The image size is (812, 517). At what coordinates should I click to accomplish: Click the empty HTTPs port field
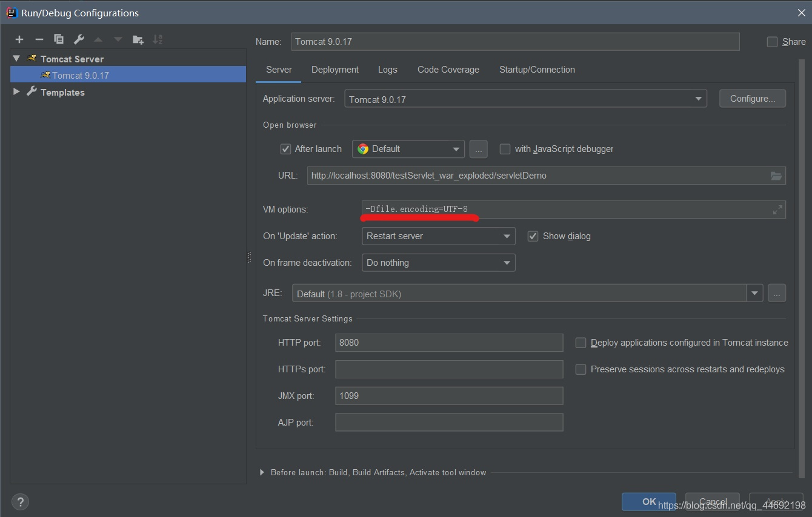pyautogui.click(x=449, y=369)
